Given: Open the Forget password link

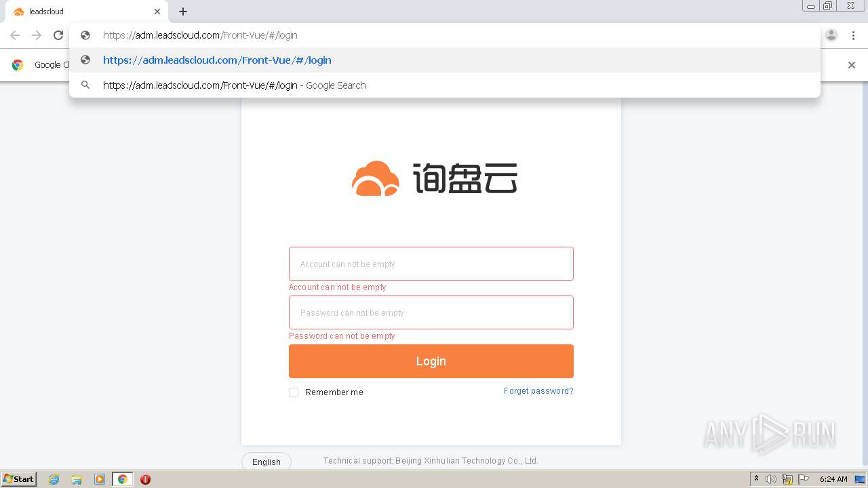Looking at the screenshot, I should pyautogui.click(x=538, y=391).
